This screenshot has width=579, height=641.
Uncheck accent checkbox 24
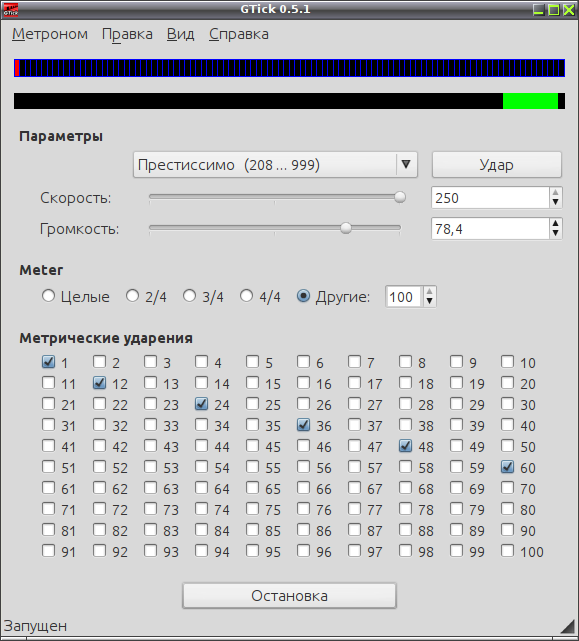click(x=201, y=404)
